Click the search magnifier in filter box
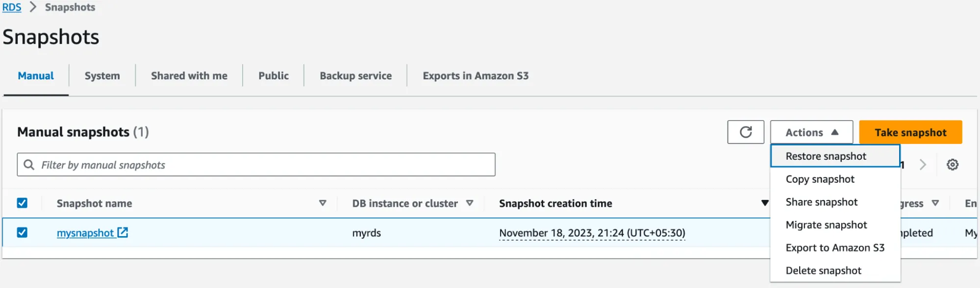This screenshot has height=288, width=980. coord(29,164)
